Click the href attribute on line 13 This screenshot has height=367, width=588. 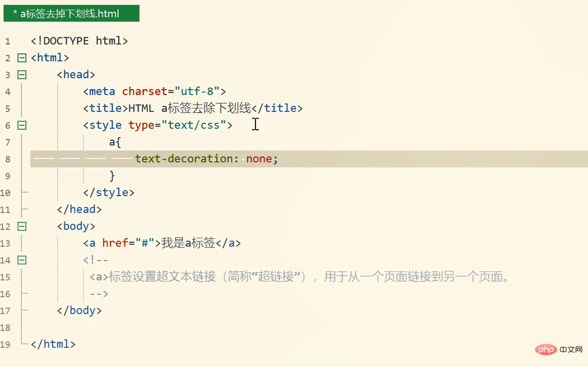coord(115,243)
